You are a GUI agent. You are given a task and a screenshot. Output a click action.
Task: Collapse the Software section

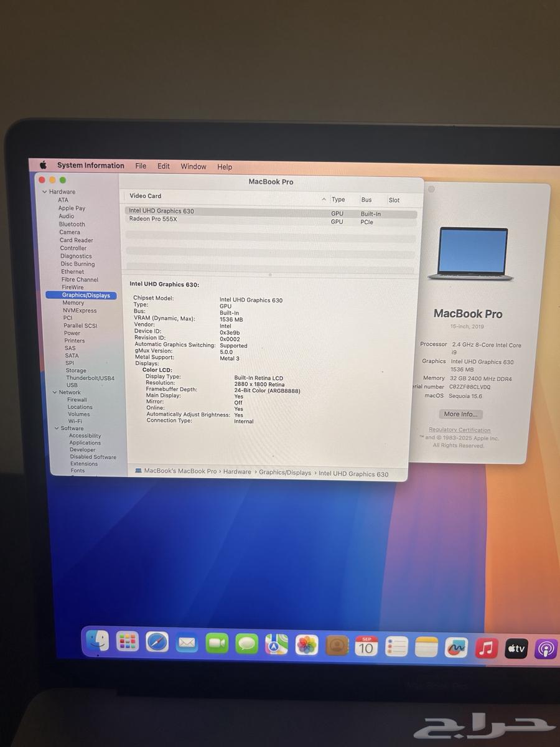click(x=55, y=428)
